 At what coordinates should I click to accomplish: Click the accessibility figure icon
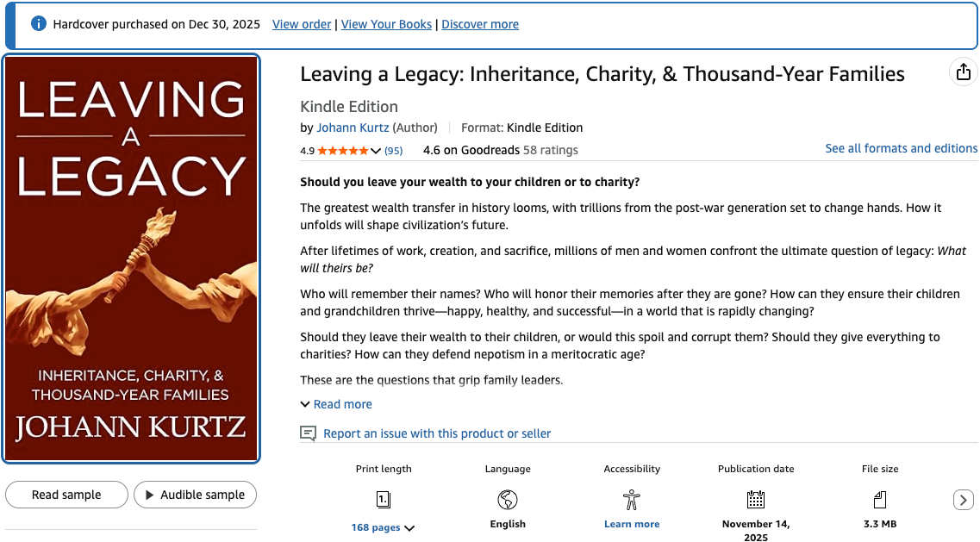[632, 499]
